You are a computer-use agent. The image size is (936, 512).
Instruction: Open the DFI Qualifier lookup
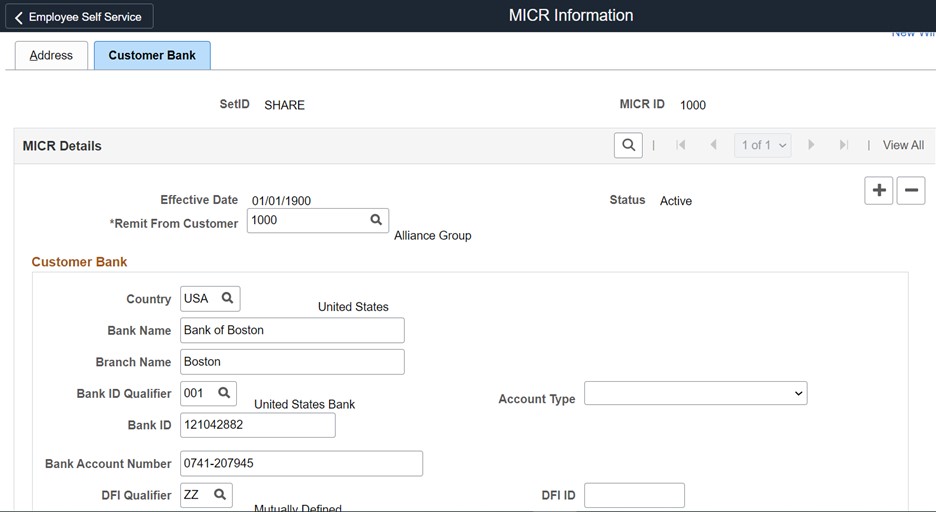pyautogui.click(x=220, y=495)
